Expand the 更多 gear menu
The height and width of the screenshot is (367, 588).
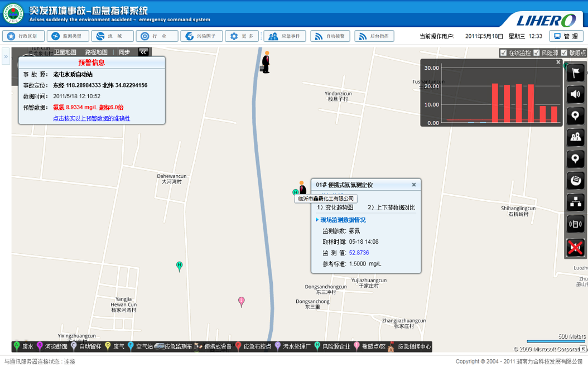(x=242, y=36)
